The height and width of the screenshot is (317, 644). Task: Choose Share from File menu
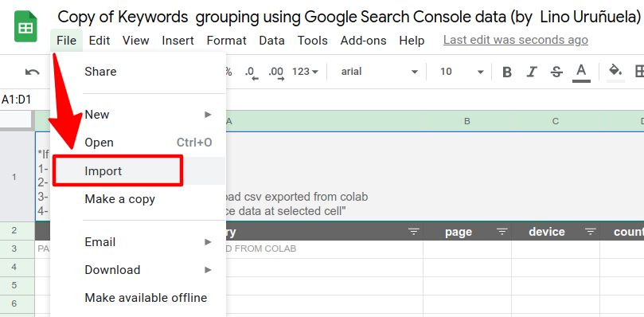138,72
